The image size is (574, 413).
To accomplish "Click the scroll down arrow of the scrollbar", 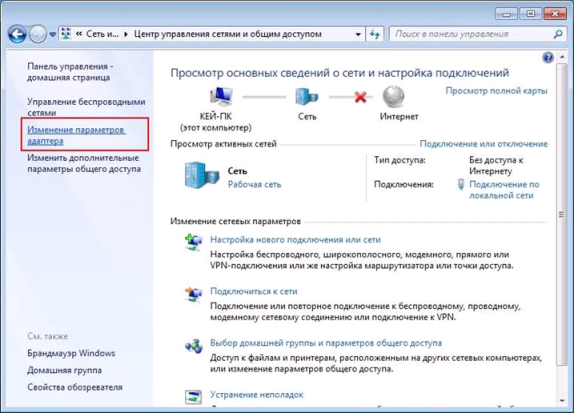I will pos(562,401).
